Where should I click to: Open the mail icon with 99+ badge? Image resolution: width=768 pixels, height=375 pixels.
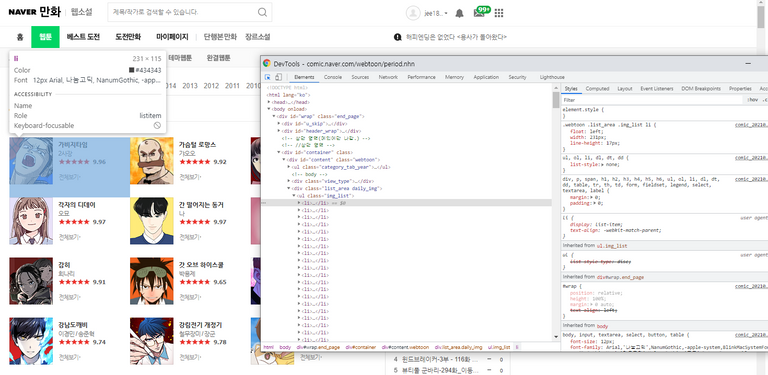[x=480, y=13]
